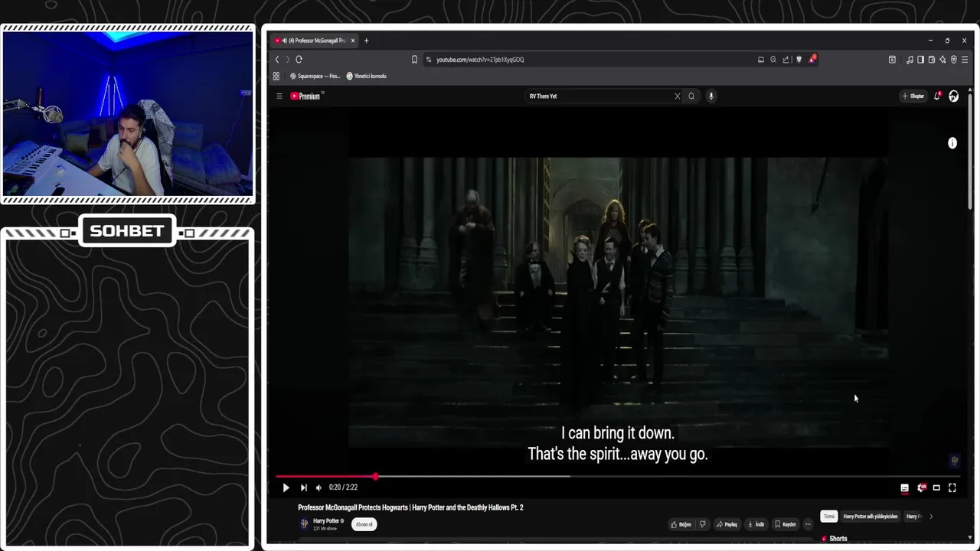
Task: Open the browser VPN shield icon
Action: 953,60
